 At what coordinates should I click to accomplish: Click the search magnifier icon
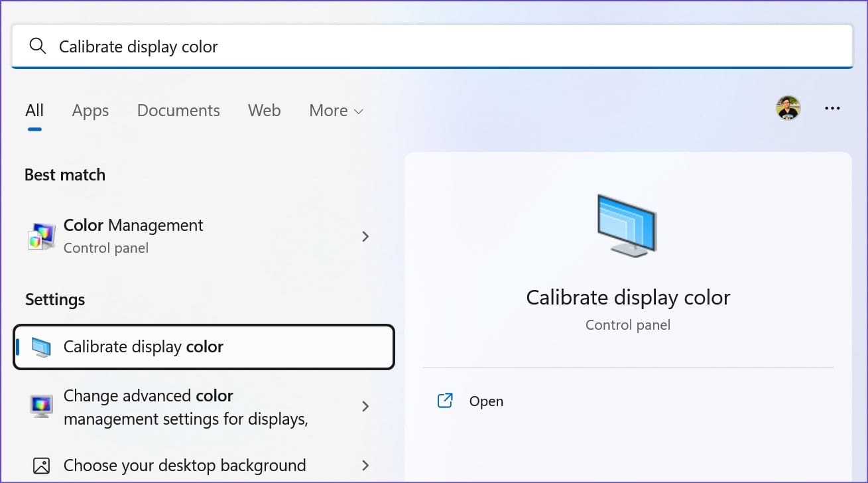coord(38,46)
